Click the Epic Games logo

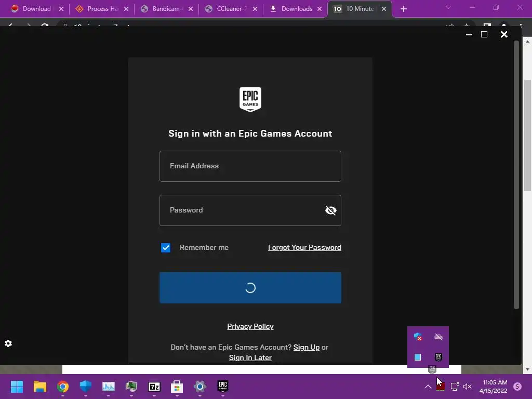[x=250, y=99]
